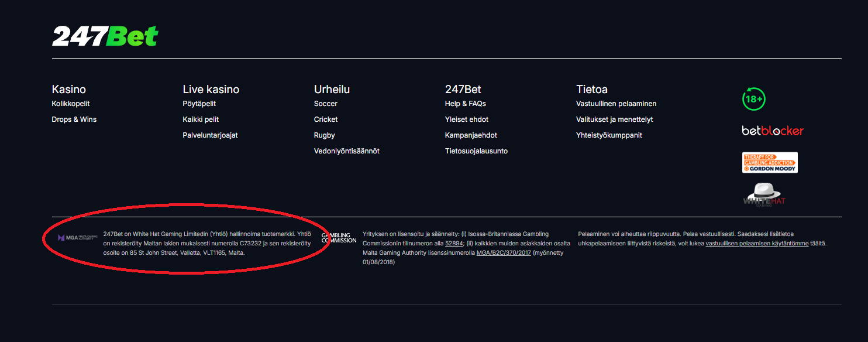Open Kolikkopelit under Kasino
Screen dimensions: 868x342
coord(71,104)
